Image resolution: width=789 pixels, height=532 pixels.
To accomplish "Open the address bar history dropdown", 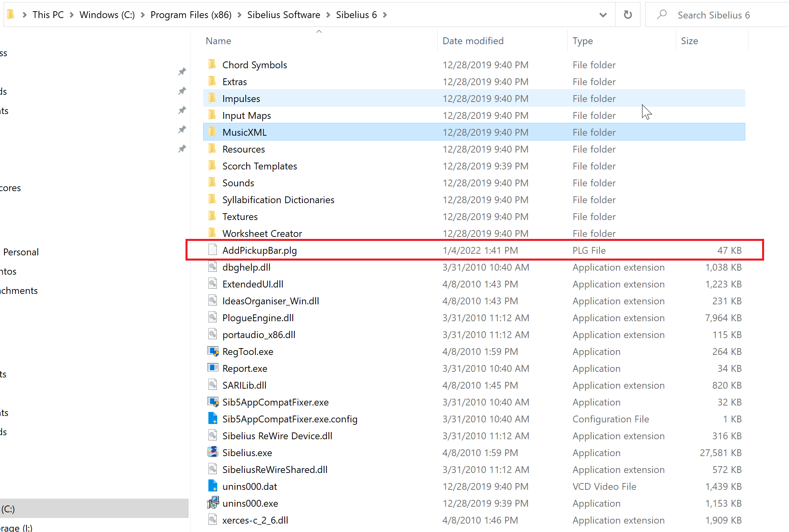I will [x=603, y=15].
